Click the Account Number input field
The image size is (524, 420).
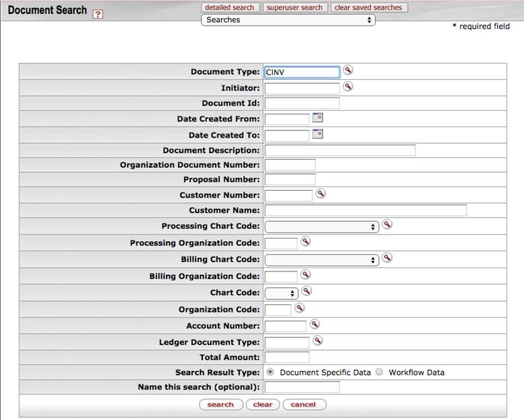pos(286,326)
